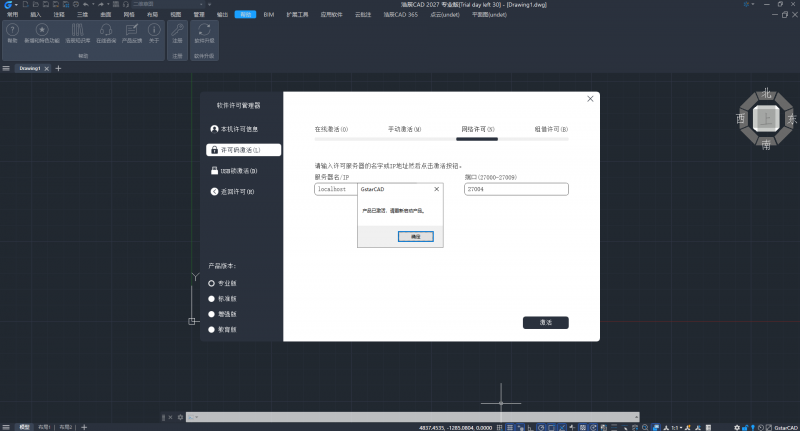Select 教育版 product edition radio
Image resolution: width=800 pixels, height=431 pixels.
tap(211, 330)
